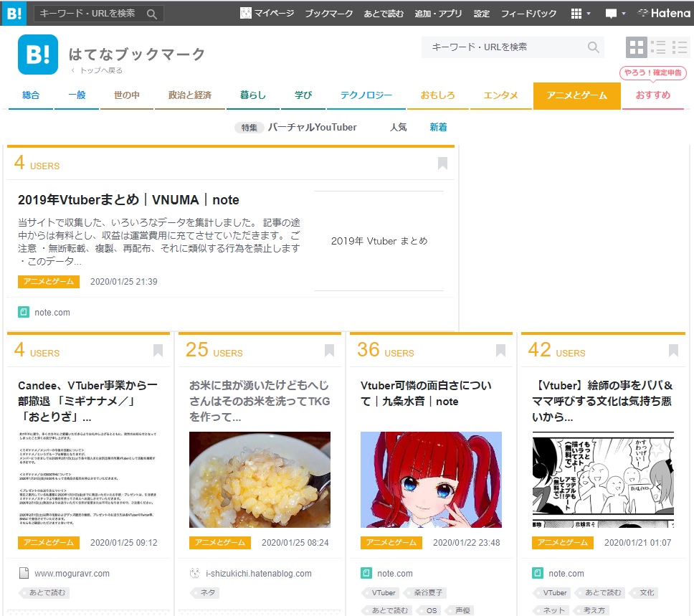This screenshot has height=616, width=694.
Task: Click the やろう！確定申告 promo badge
Action: pos(653,72)
